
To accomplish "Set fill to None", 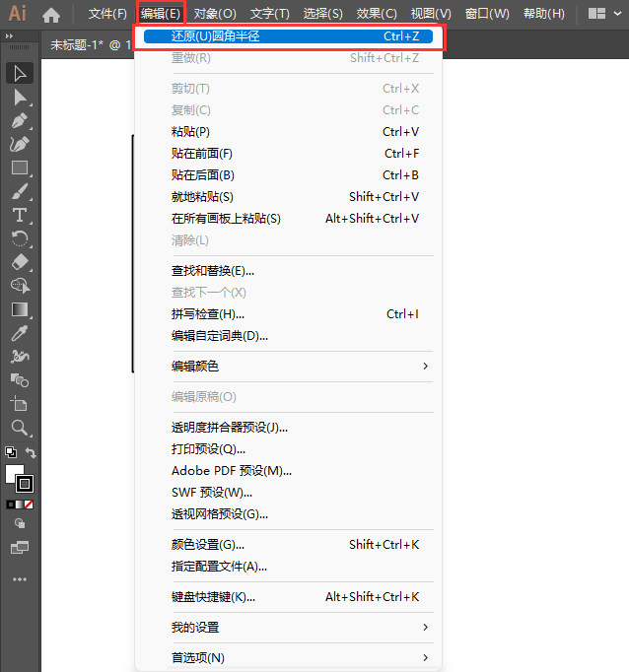I will coord(29,504).
